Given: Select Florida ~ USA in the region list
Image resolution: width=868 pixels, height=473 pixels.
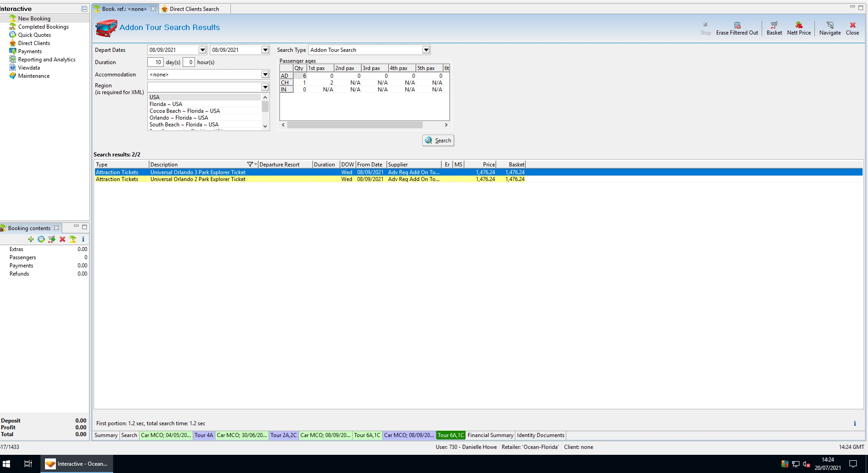Looking at the screenshot, I should tap(205, 104).
